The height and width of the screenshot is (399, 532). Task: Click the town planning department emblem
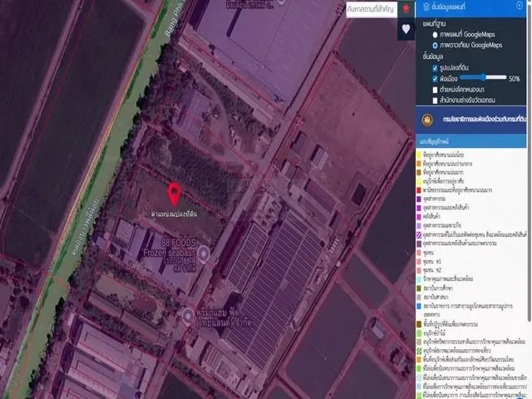tap(427, 119)
